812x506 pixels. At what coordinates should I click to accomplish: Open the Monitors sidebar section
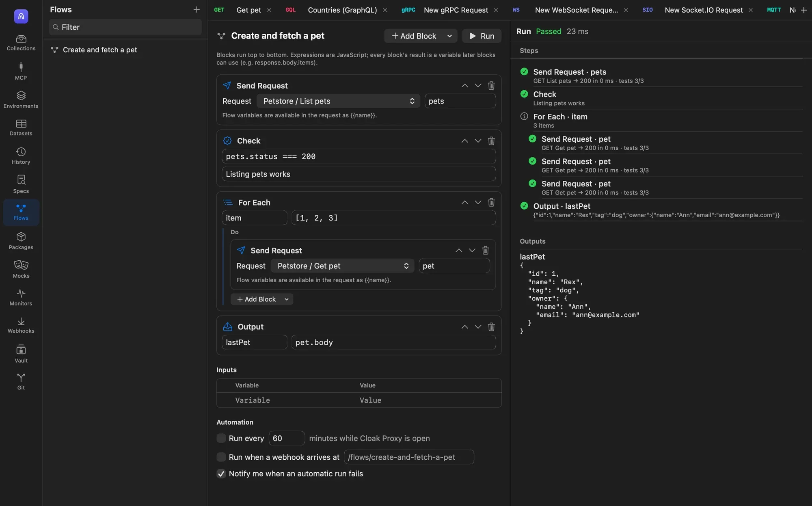pos(21,298)
